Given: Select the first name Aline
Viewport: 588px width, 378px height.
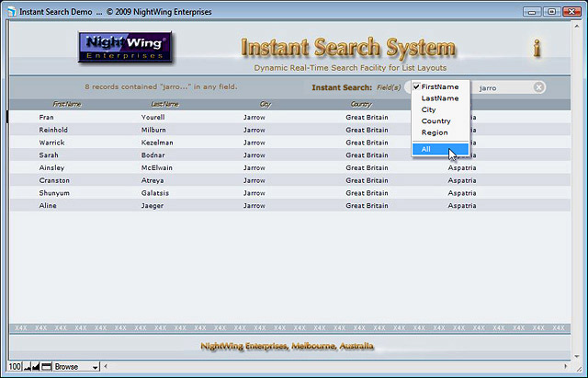Looking at the screenshot, I should click(48, 206).
